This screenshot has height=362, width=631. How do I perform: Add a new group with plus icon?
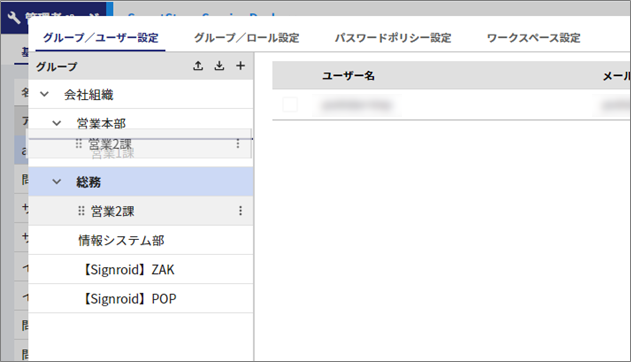tap(240, 66)
